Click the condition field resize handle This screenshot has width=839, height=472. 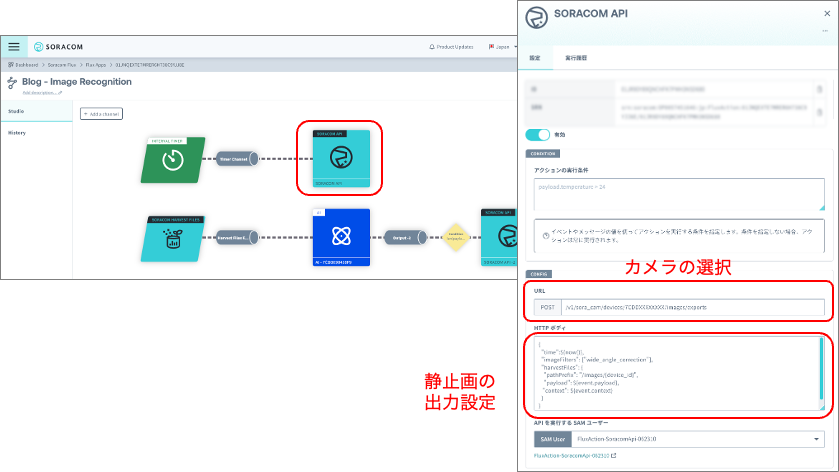821,208
